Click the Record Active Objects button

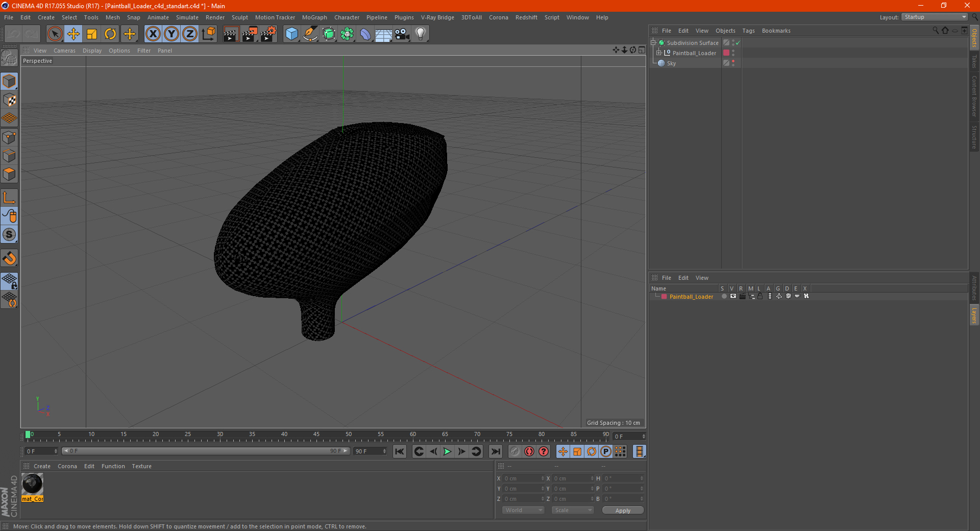click(x=514, y=451)
